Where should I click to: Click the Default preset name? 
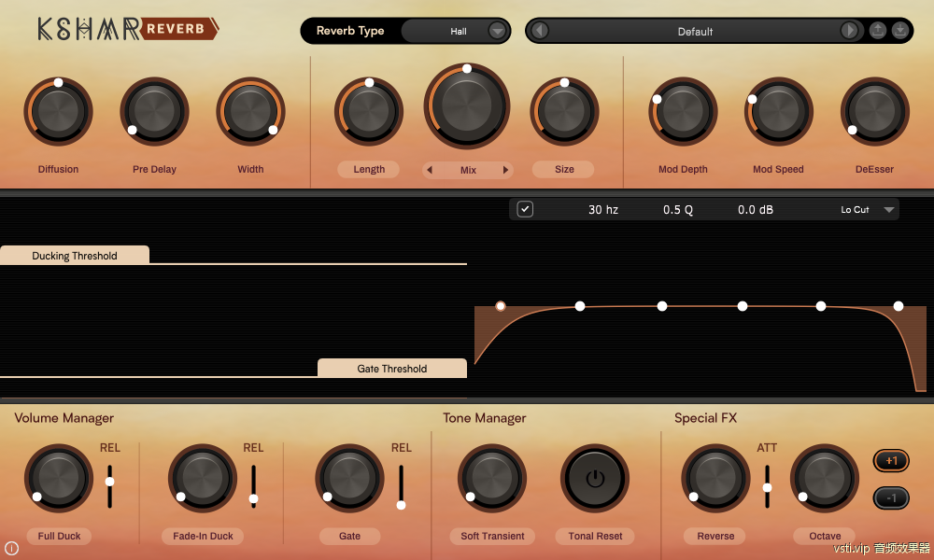(x=695, y=32)
